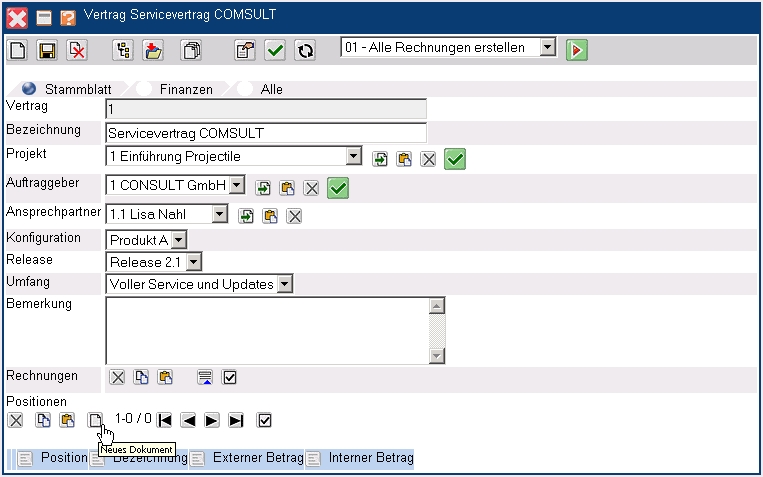
Task: Click the paste icon in Rechnungen row
Action: [x=165, y=377]
